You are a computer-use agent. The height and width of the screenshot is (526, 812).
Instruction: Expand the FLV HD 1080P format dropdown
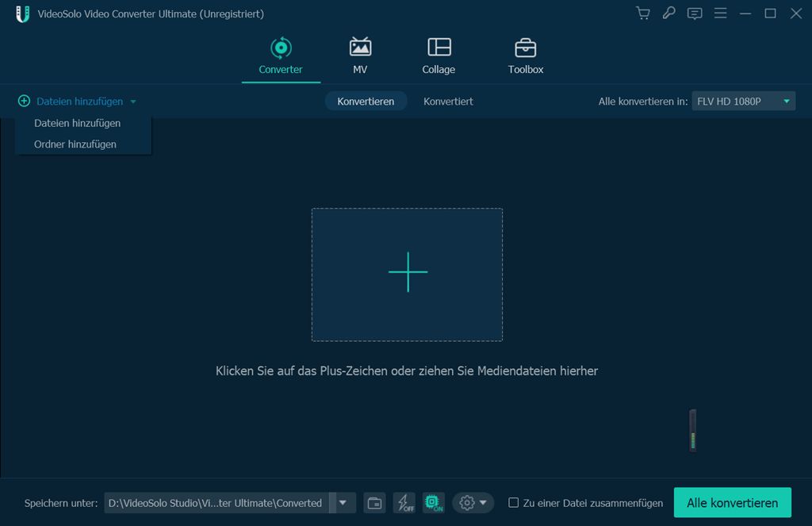point(743,102)
